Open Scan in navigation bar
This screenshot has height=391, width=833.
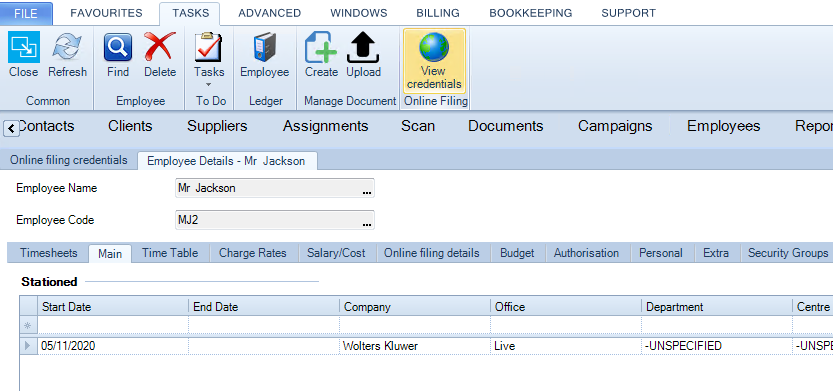(x=418, y=126)
